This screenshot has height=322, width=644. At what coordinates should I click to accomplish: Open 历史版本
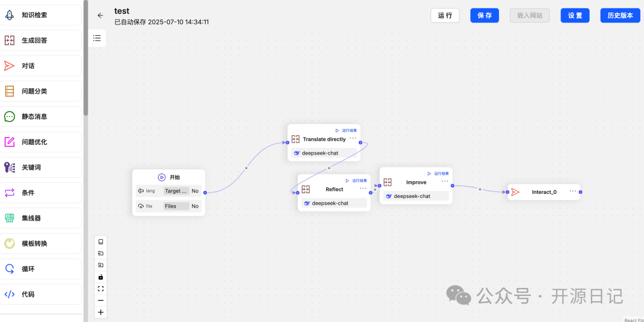point(620,16)
